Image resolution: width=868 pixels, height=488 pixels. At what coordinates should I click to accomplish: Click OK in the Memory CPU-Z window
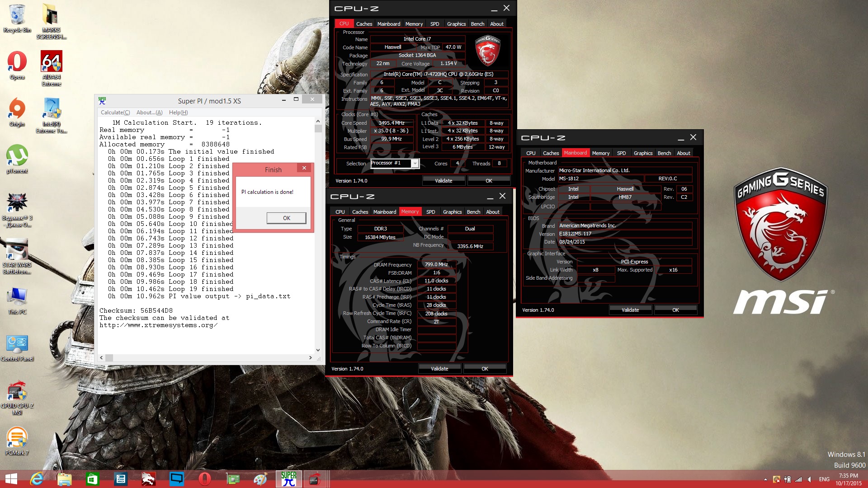tap(485, 369)
